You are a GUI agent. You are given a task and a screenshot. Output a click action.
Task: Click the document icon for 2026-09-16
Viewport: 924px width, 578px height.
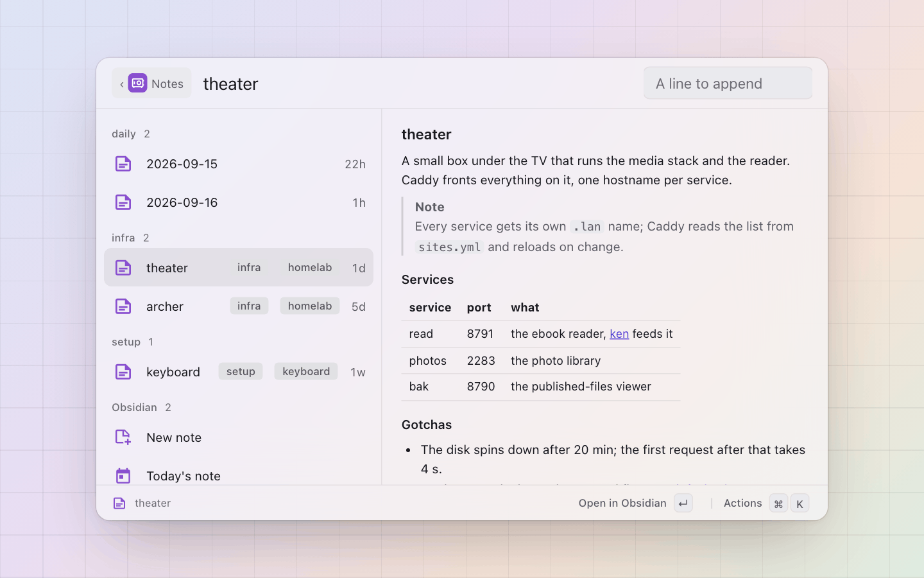(x=123, y=202)
